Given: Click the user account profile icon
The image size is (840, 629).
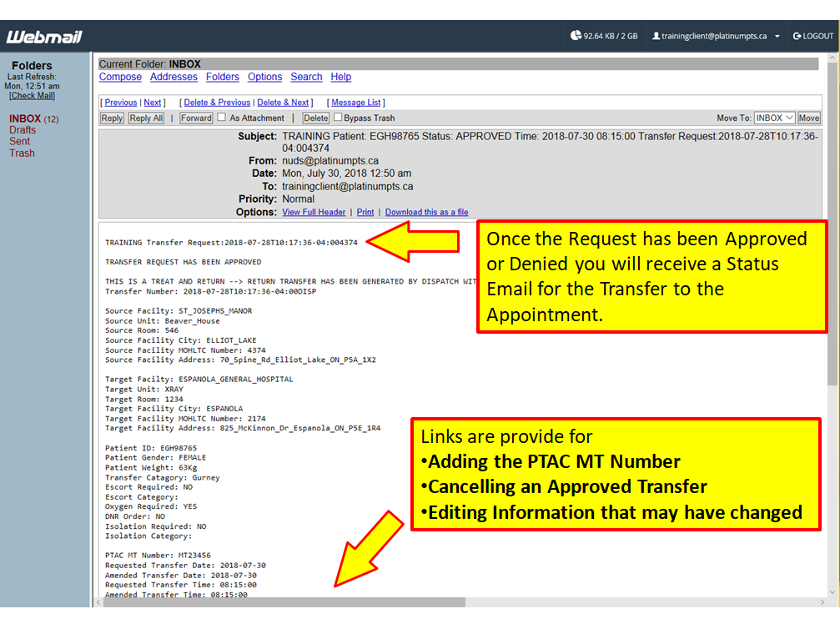Looking at the screenshot, I should 656,36.
